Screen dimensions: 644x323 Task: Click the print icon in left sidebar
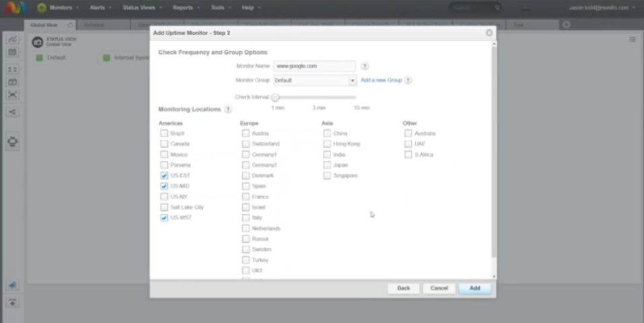pyautogui.click(x=13, y=142)
